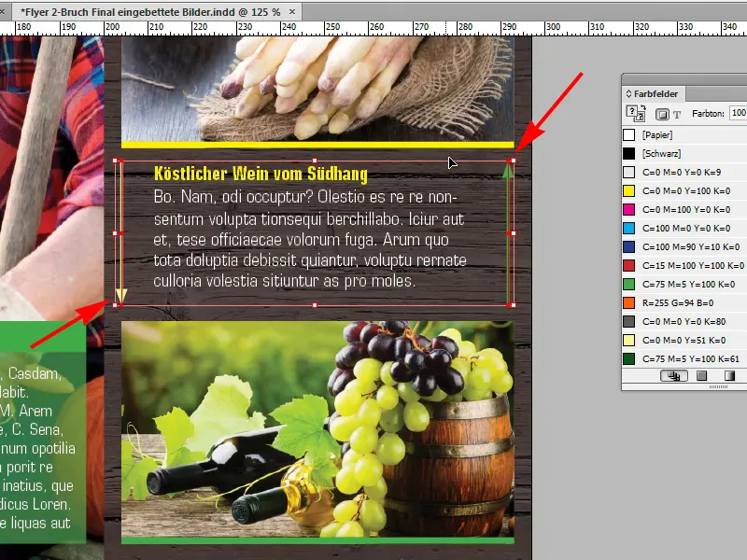Show gradient swatches only at panel bottom
Viewport: 747px width, 560px height.
[729, 376]
